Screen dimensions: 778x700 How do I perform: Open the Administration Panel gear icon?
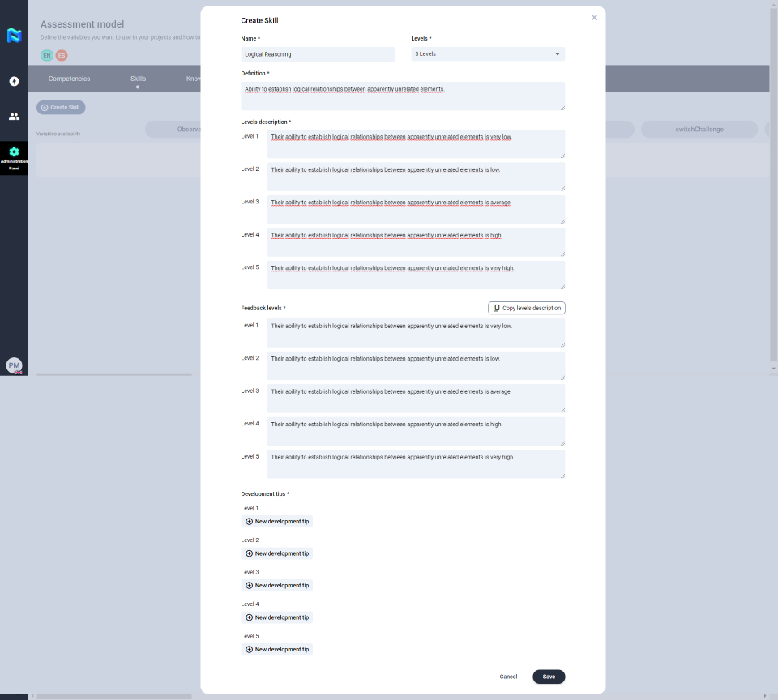14,152
